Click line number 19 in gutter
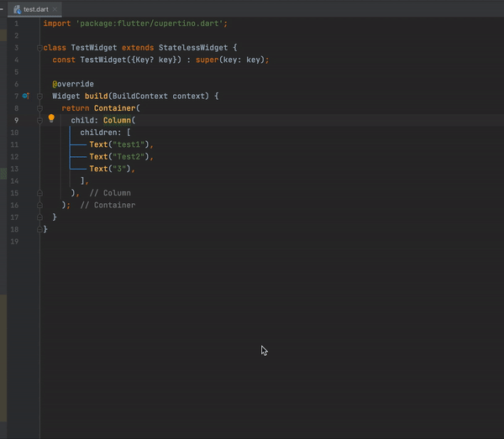This screenshot has width=504, height=439. tap(14, 242)
